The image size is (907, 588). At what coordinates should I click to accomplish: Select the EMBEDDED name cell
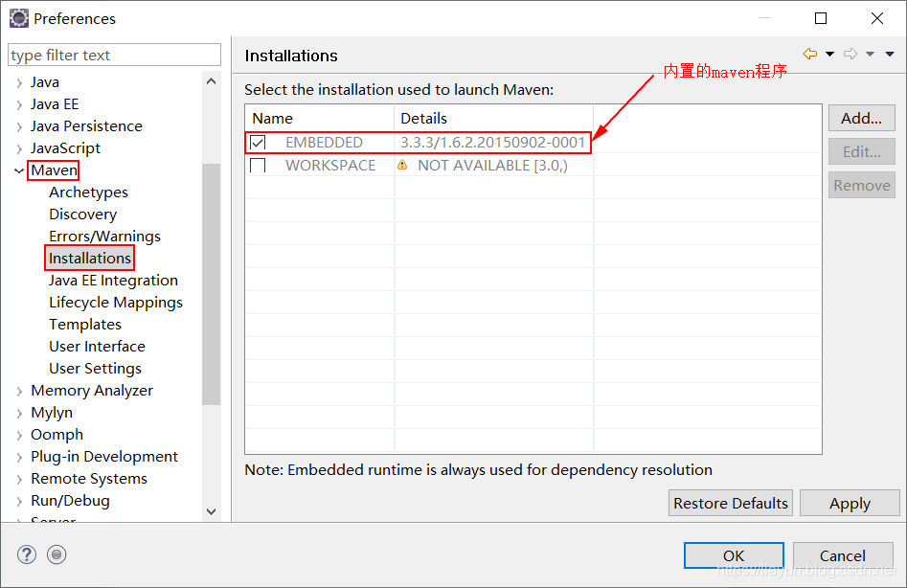tap(324, 143)
